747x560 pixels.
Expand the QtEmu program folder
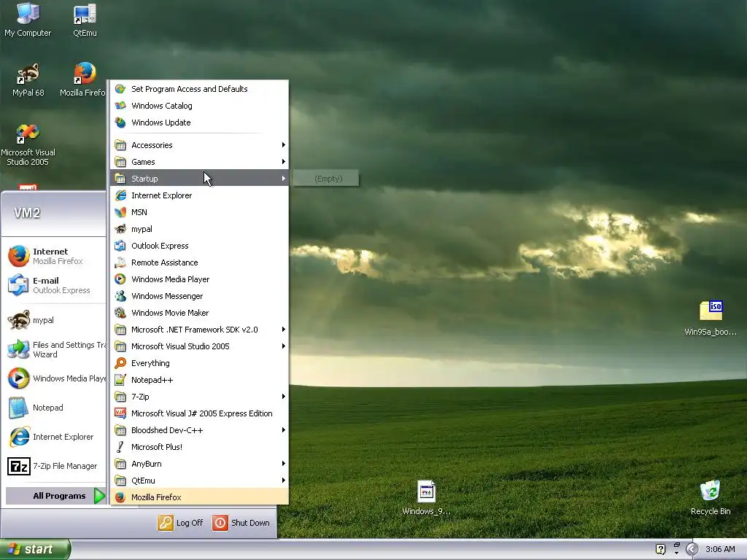pos(199,481)
